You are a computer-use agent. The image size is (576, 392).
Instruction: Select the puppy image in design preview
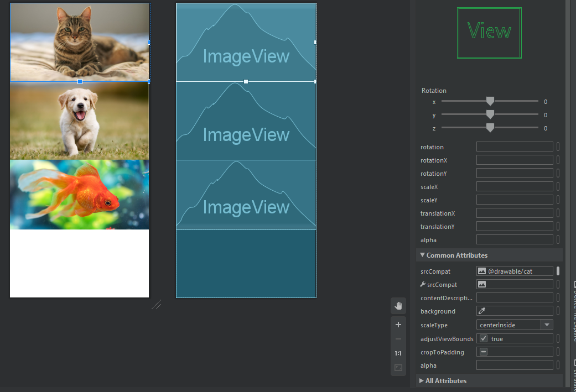[80, 121]
